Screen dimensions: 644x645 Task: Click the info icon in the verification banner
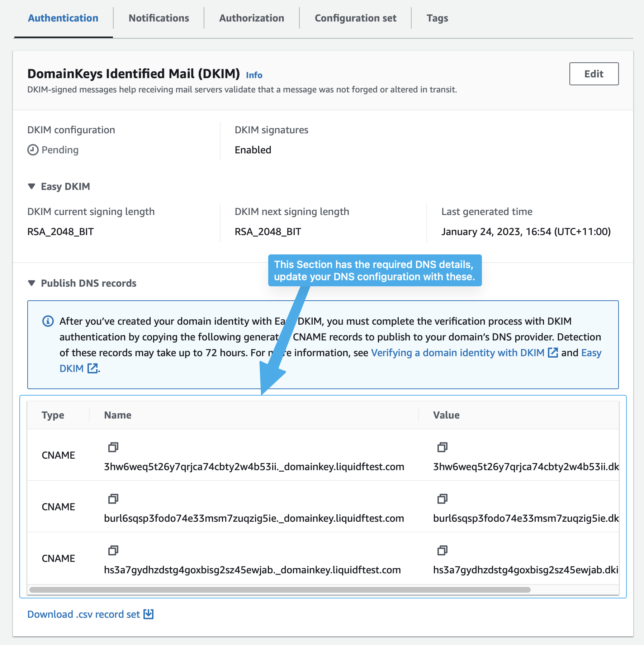[x=47, y=321]
